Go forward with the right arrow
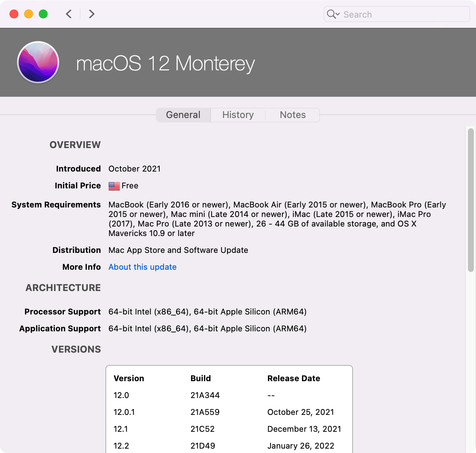Image resolution: width=476 pixels, height=453 pixels. point(92,14)
